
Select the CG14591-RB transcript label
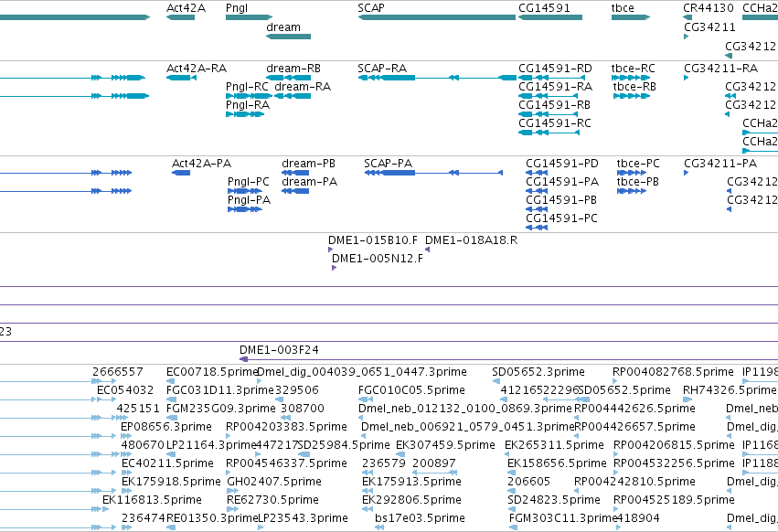[x=554, y=105]
